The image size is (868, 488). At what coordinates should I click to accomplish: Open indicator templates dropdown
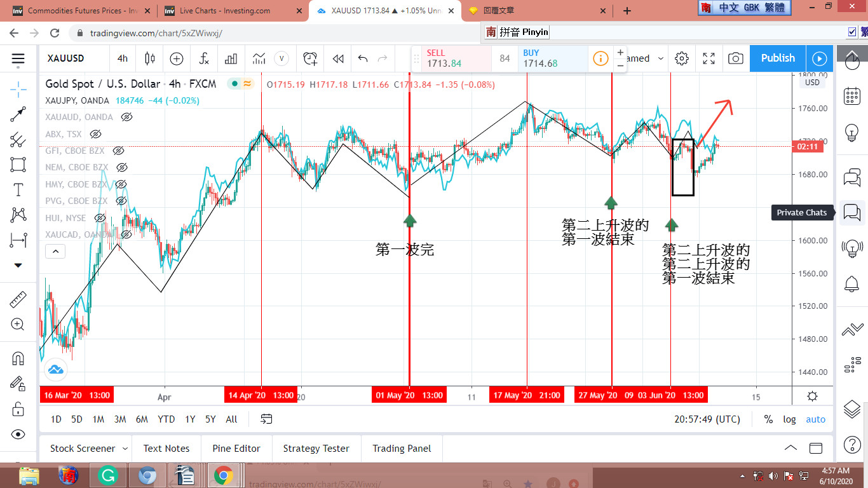[281, 58]
